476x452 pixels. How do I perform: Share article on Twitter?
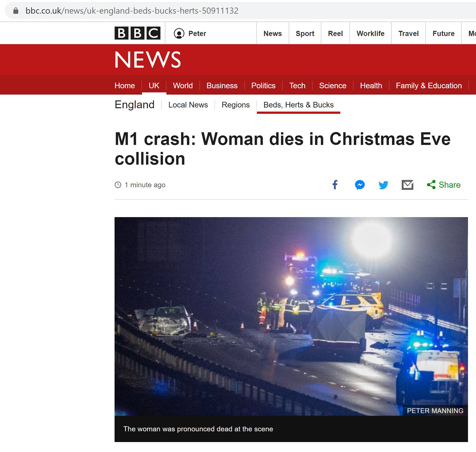pos(383,185)
